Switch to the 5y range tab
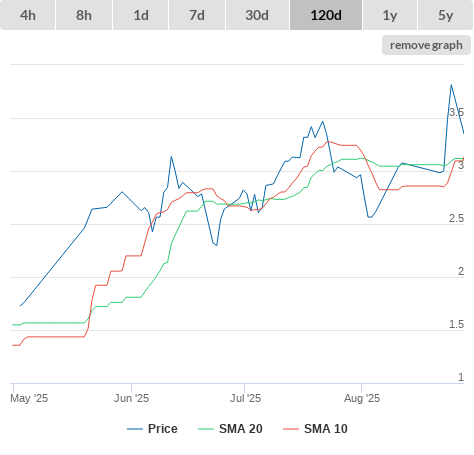Screen dimensions: 474x455 click(x=446, y=15)
